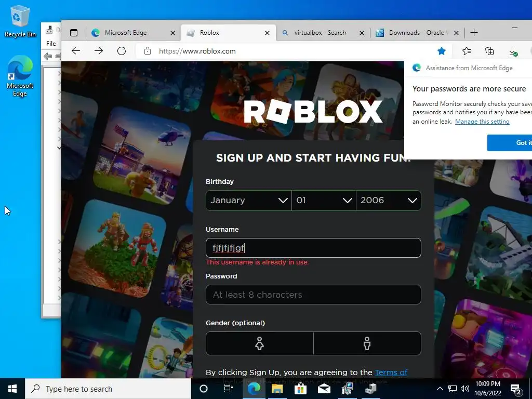This screenshot has width=532, height=399.
Task: Open the Microsoft Edge desktop shortcut
Action: point(20,76)
